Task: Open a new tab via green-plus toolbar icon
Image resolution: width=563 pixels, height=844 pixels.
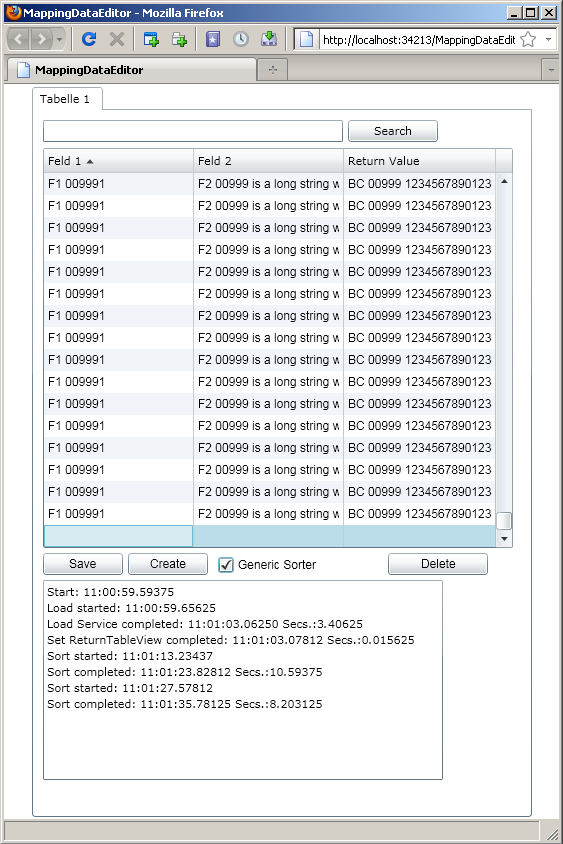Action: [x=179, y=39]
